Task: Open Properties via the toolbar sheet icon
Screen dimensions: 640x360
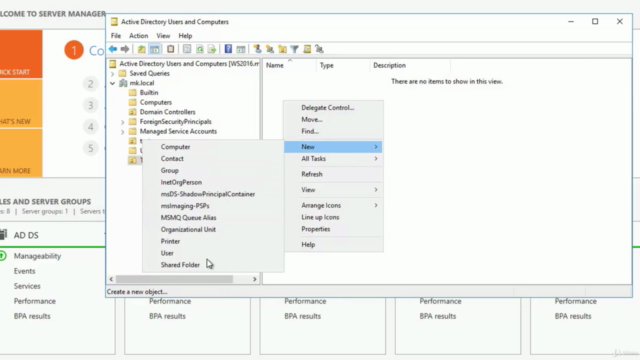Action: (187, 49)
